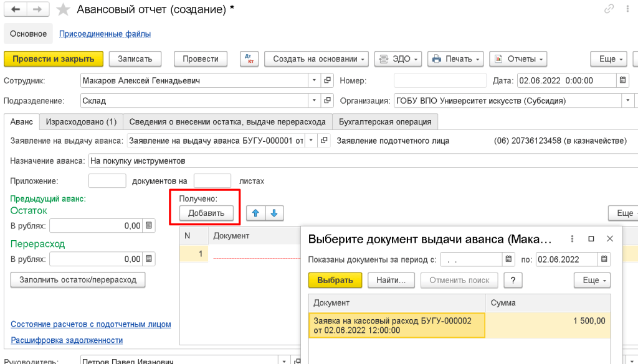Click the Назначение аванса text field

(361, 161)
